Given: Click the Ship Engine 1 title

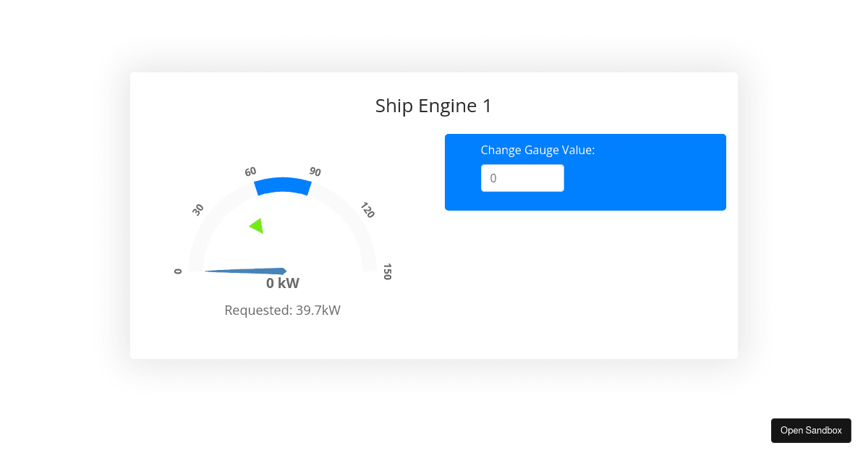Looking at the screenshot, I should 433,106.
